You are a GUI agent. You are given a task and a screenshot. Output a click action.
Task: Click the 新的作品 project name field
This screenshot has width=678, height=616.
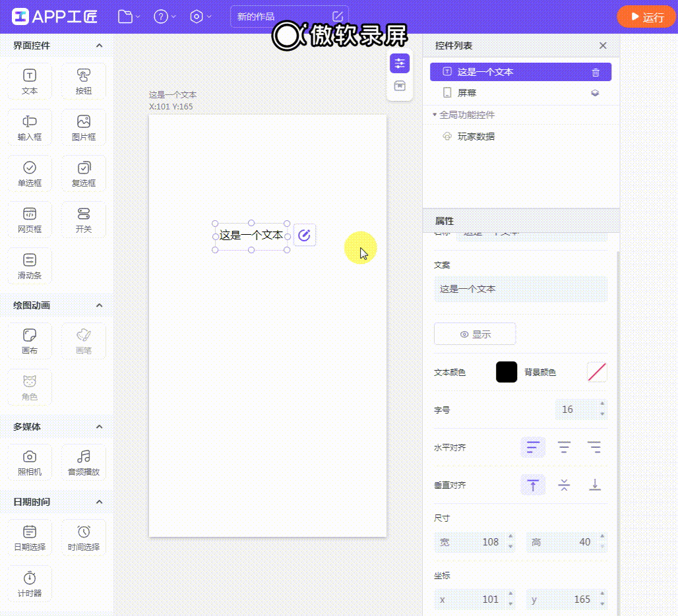[290, 17]
